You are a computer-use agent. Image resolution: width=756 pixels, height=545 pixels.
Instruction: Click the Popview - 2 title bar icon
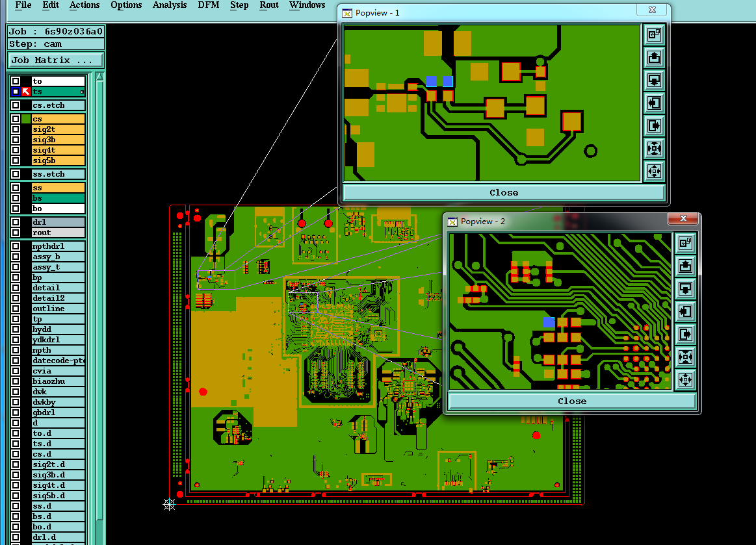tap(452, 222)
